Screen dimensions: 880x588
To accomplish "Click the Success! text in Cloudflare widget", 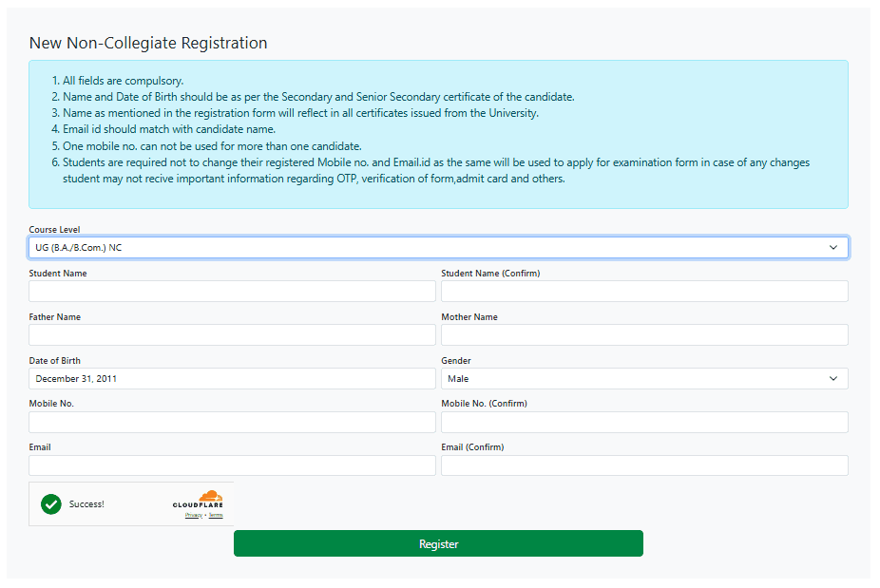I will point(86,504).
